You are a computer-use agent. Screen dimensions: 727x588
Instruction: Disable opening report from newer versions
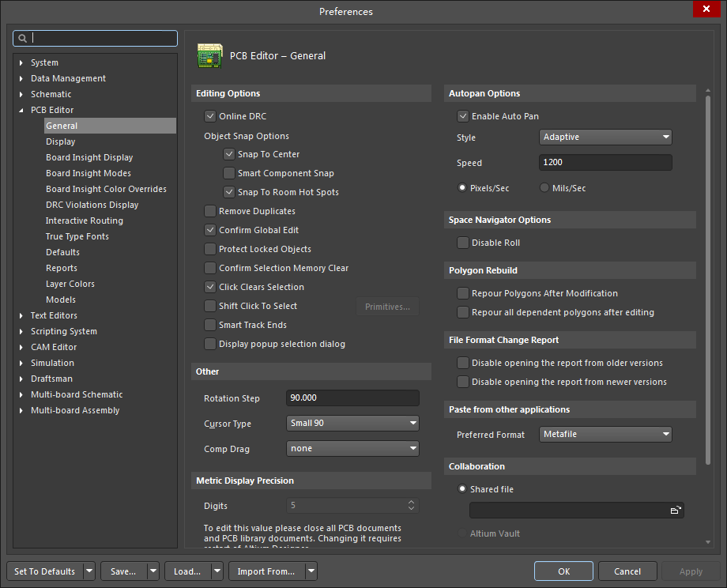point(463,382)
